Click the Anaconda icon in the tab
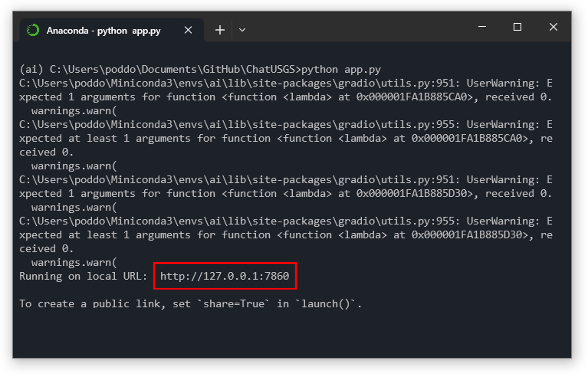The height and width of the screenshot is (377, 588). coord(33,30)
